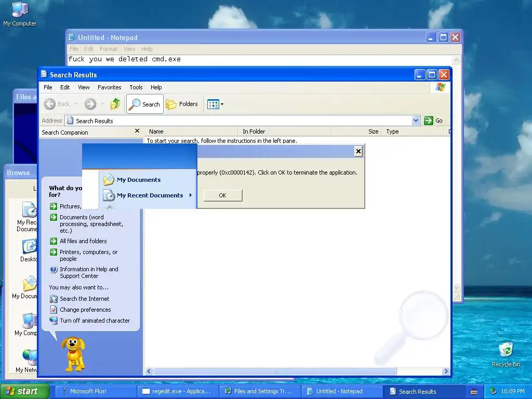Click My Recent Documents in Browse dialog

click(x=27, y=216)
